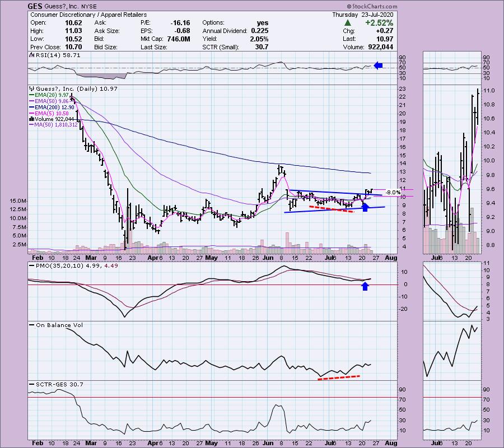Click the bar-chart icon before Guess?, Inc. (Daily)

click(31, 88)
